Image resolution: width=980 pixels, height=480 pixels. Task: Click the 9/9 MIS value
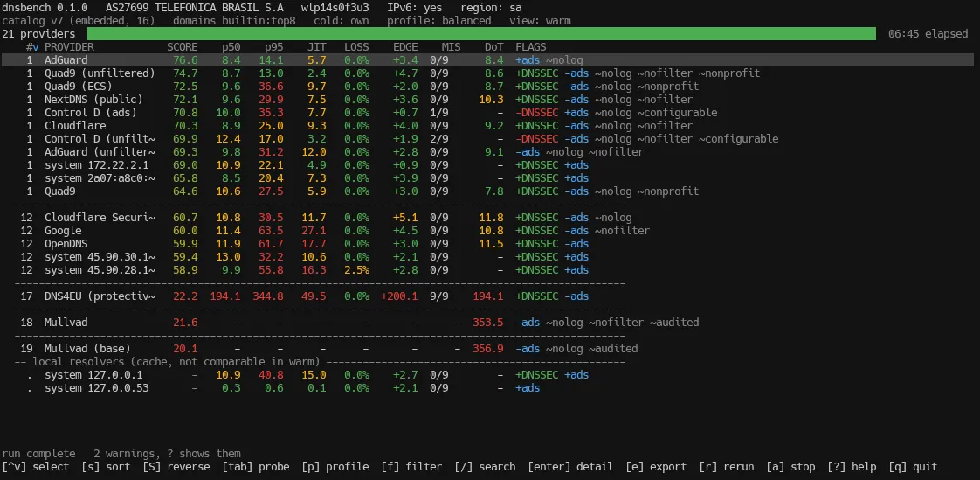[438, 296]
